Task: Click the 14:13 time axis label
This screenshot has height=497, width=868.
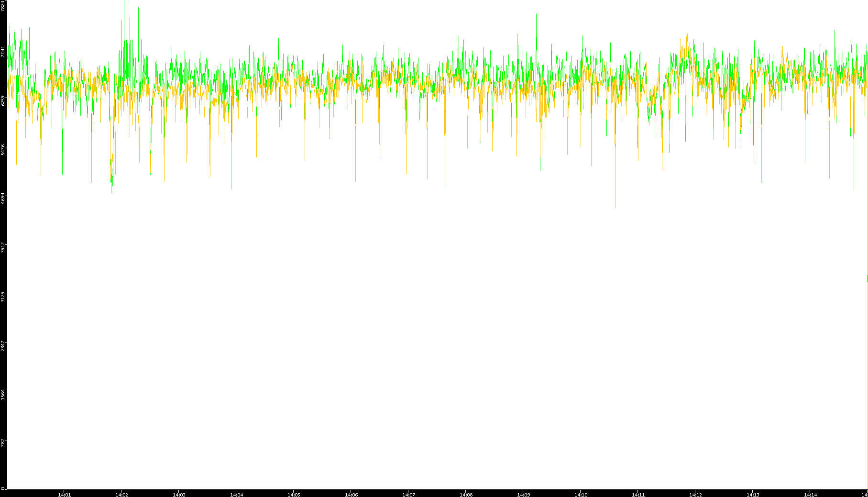Action: point(753,495)
